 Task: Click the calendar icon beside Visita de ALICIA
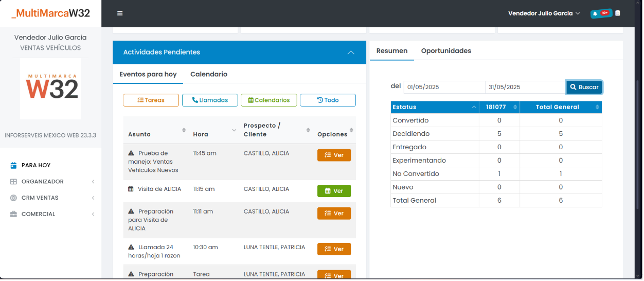point(131,189)
